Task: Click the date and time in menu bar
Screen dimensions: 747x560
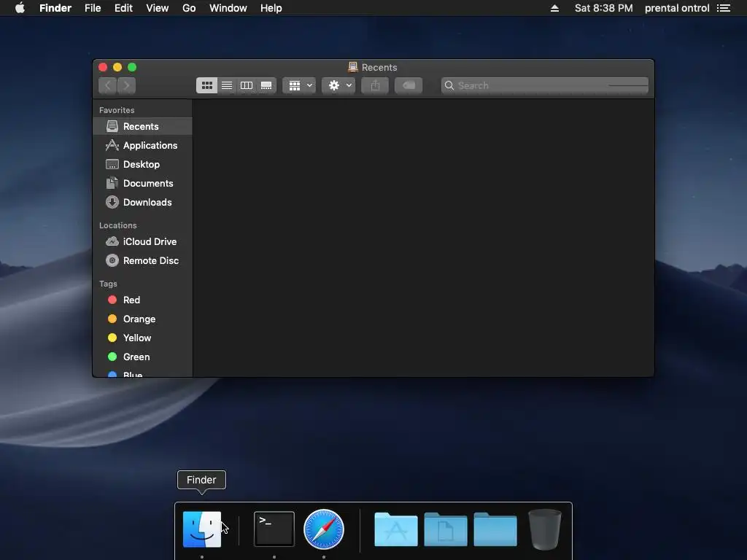Action: [603, 8]
